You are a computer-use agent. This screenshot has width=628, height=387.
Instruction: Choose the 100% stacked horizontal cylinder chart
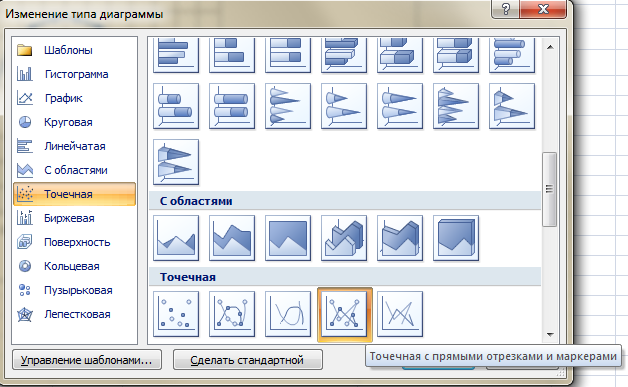pyautogui.click(x=232, y=106)
